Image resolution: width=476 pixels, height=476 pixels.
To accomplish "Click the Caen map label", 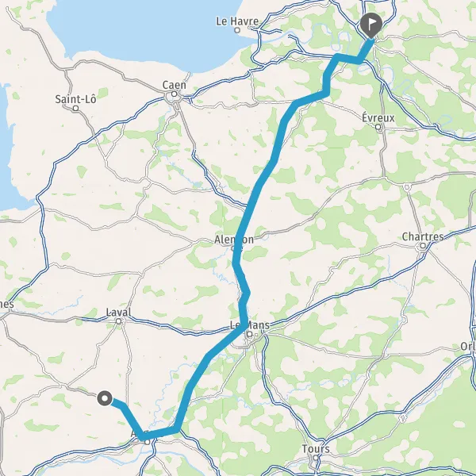I will tap(174, 85).
